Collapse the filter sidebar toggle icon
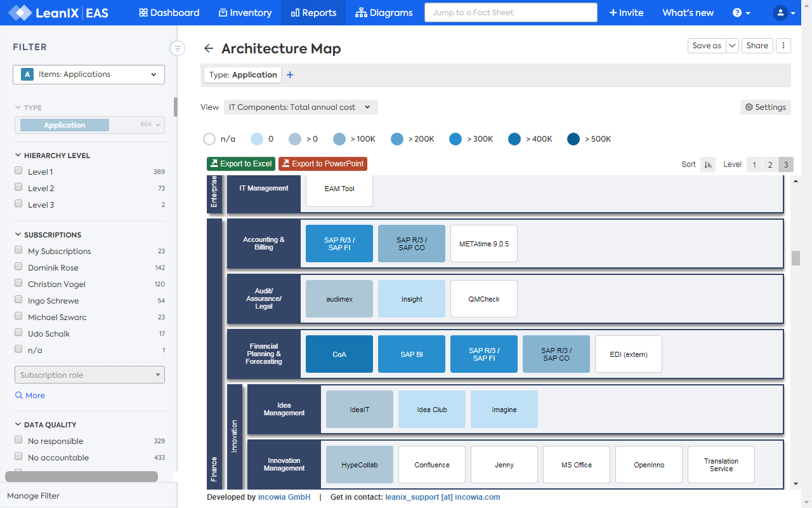The image size is (812, 508). pyautogui.click(x=178, y=48)
